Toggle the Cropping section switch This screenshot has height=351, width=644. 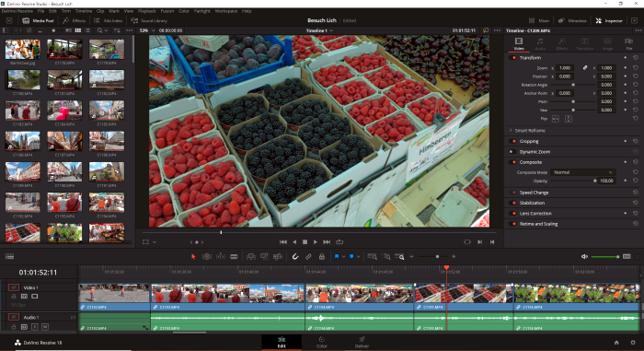[513, 141]
